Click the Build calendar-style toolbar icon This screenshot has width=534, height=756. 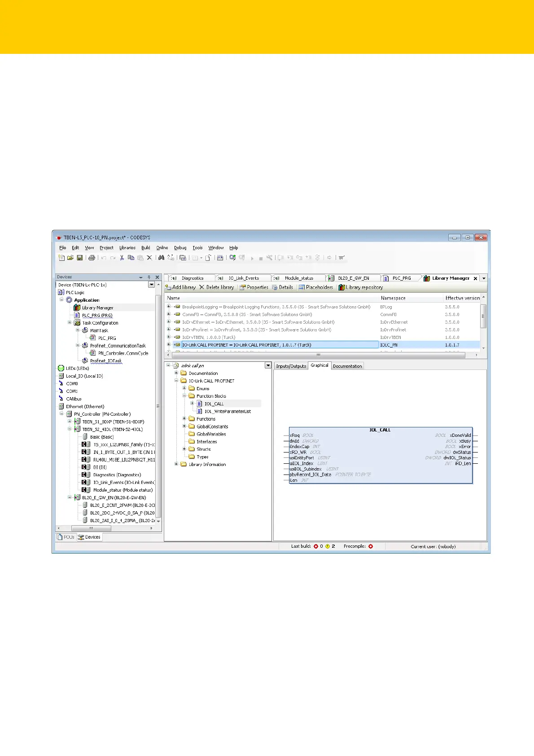(220, 258)
